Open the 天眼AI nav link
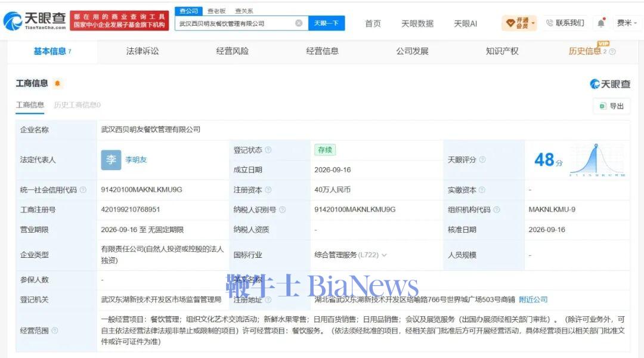The width and height of the screenshot is (644, 358). (x=465, y=23)
